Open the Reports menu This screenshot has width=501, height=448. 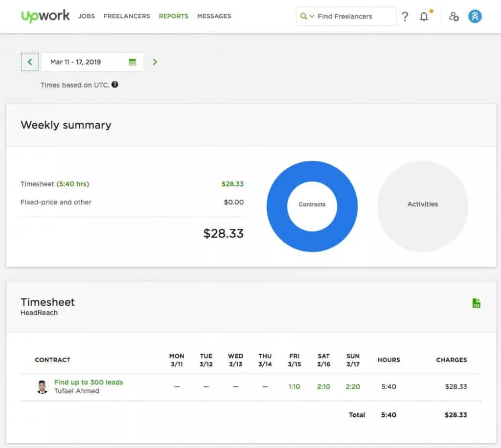pyautogui.click(x=173, y=16)
